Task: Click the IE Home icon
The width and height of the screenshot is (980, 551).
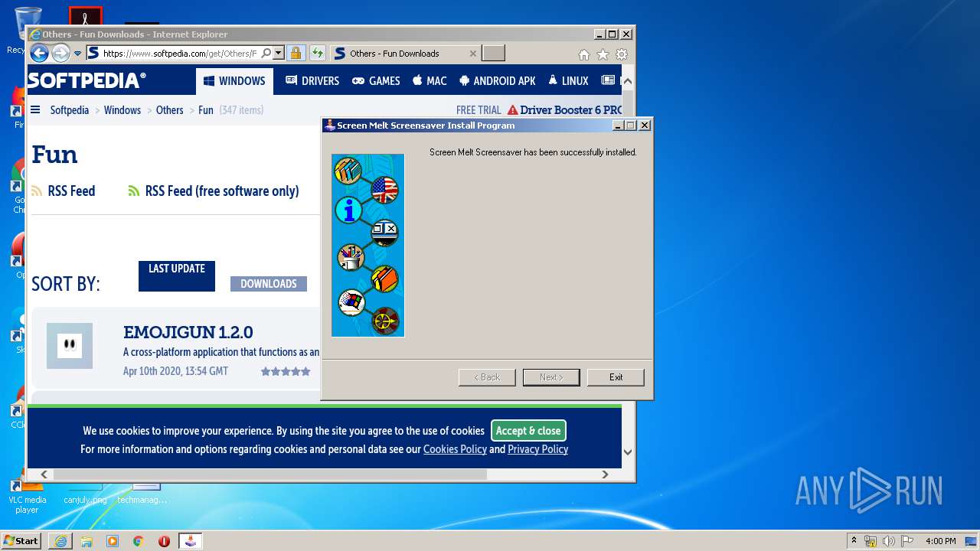Action: (584, 54)
